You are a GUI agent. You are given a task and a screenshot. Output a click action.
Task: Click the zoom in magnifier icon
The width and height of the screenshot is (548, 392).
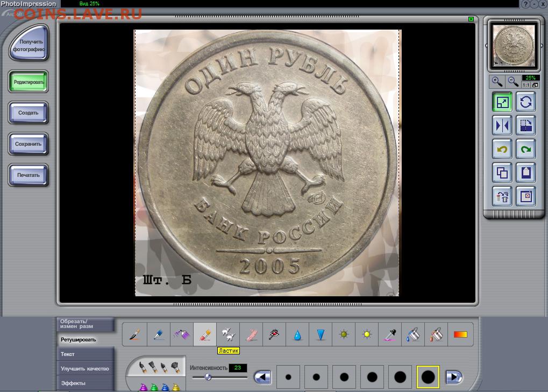point(496,82)
